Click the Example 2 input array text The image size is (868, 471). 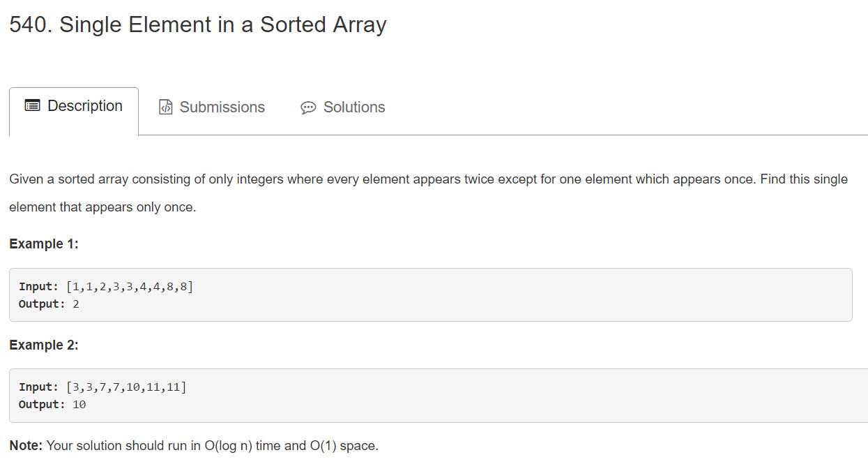click(x=126, y=387)
